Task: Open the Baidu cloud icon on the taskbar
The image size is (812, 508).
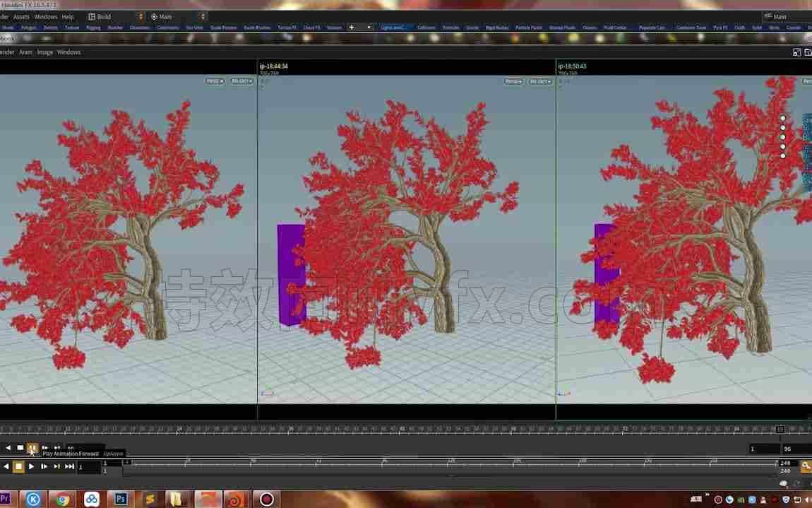Action: (x=92, y=500)
